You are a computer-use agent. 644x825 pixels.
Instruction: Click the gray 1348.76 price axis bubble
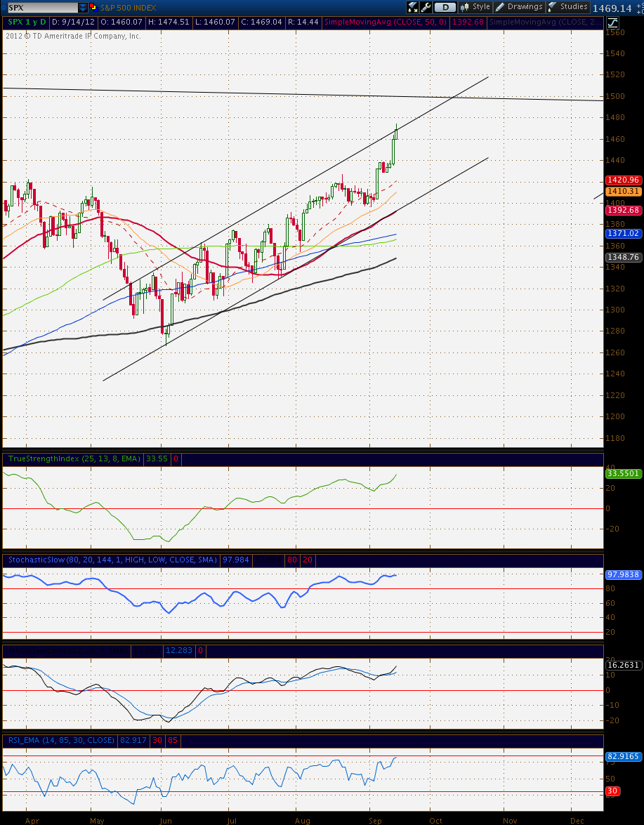pyautogui.click(x=624, y=257)
